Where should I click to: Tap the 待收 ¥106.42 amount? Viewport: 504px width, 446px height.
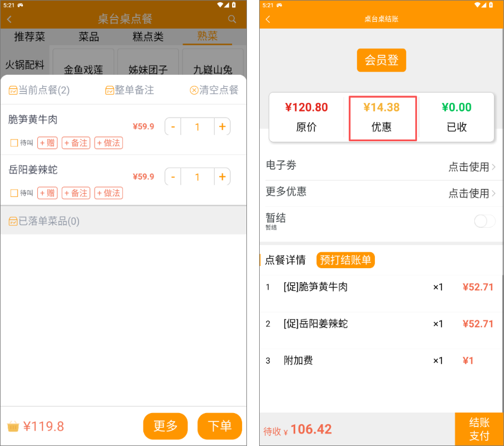point(297,430)
